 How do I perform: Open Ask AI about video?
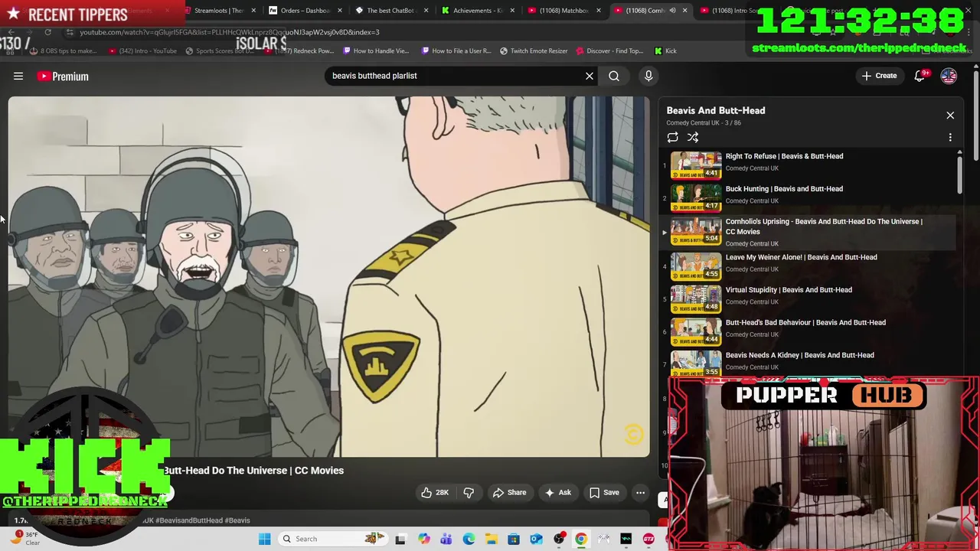click(x=557, y=493)
